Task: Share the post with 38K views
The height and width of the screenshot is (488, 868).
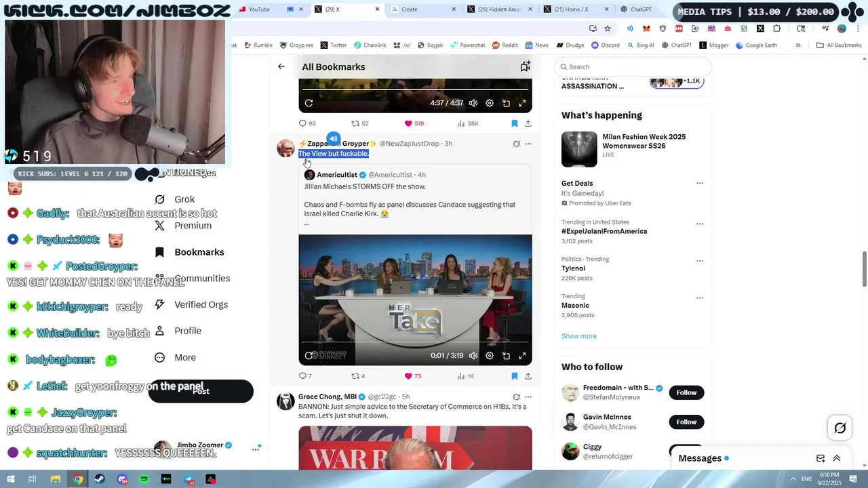Action: tap(528, 123)
